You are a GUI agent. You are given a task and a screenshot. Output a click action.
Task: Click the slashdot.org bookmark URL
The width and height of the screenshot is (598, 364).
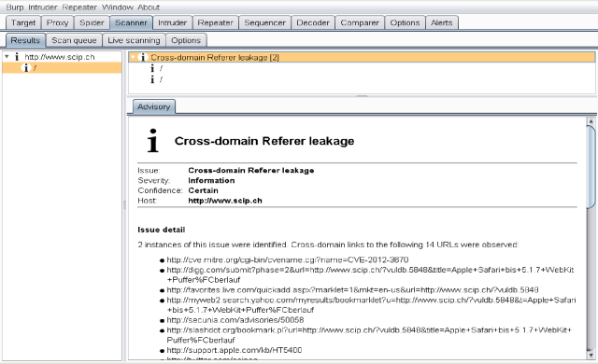point(369,335)
